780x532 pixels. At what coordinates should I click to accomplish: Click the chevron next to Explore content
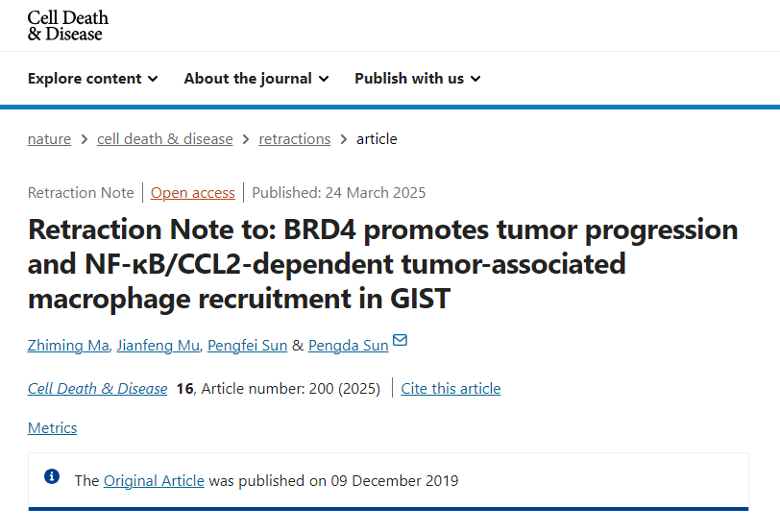154,79
